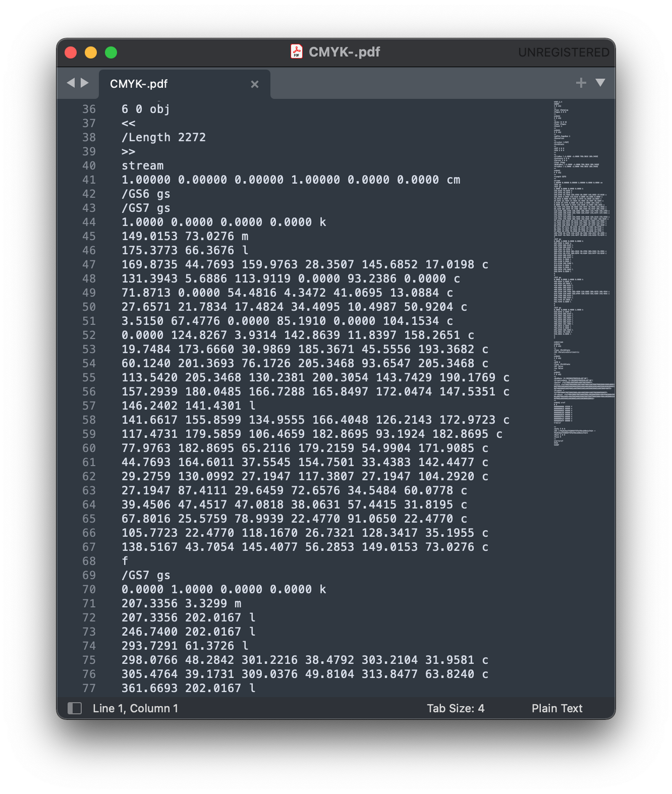Click the next tab right arrow
Viewport: 672px width, 794px height.
tap(85, 83)
